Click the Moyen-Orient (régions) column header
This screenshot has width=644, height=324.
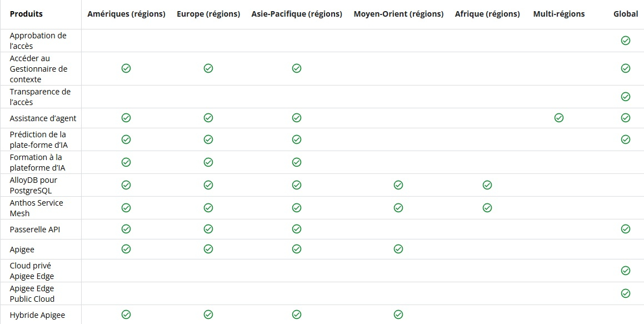click(x=398, y=14)
